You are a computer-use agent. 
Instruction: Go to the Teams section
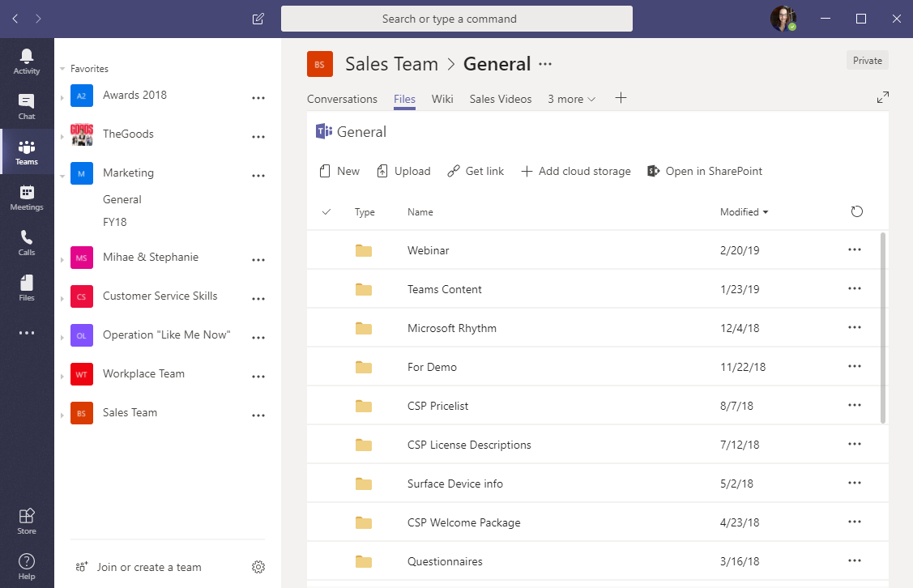pos(27,151)
